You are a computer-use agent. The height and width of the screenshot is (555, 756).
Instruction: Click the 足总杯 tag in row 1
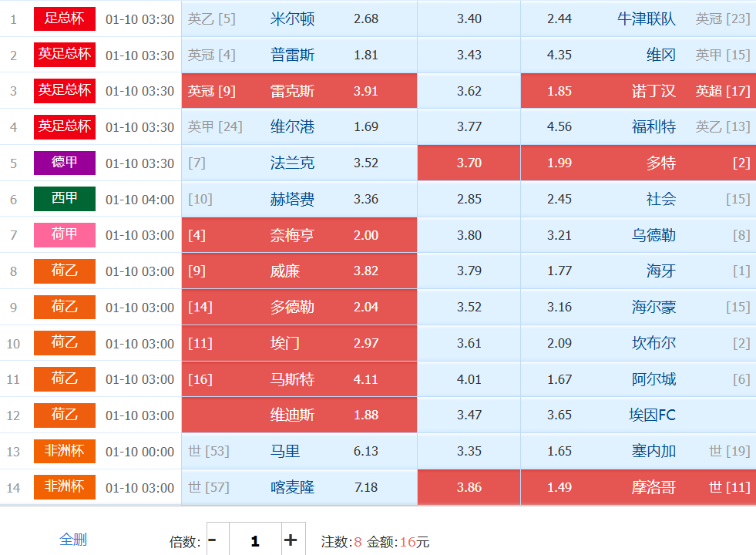[65, 18]
